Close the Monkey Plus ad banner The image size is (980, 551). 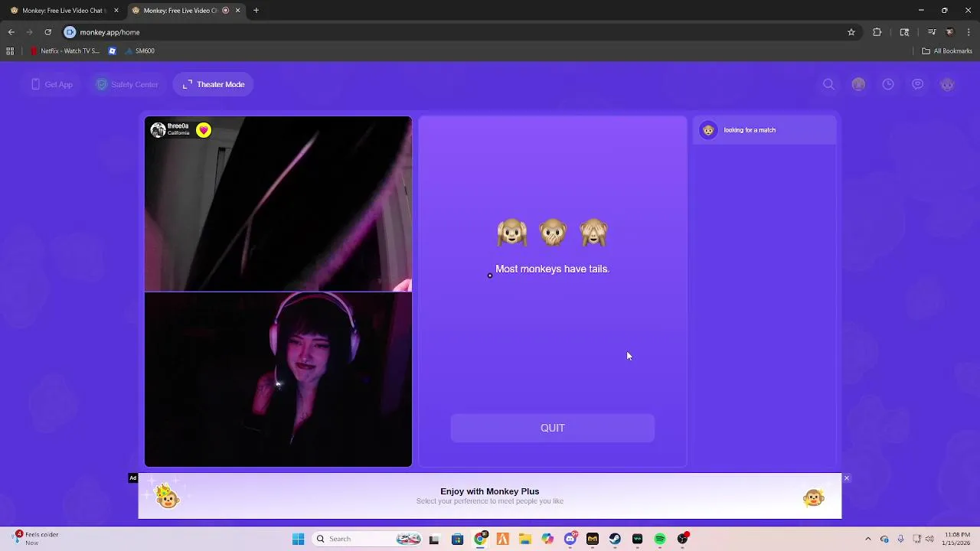[x=846, y=478]
